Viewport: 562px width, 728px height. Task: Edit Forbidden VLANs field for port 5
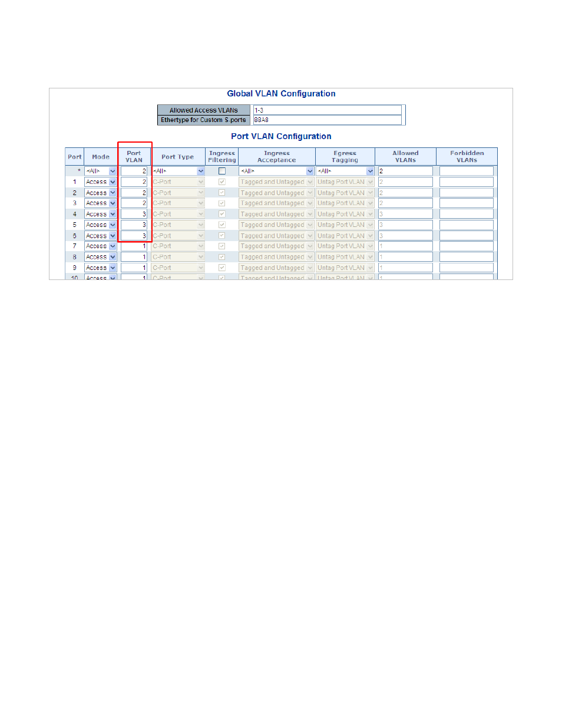467,225
